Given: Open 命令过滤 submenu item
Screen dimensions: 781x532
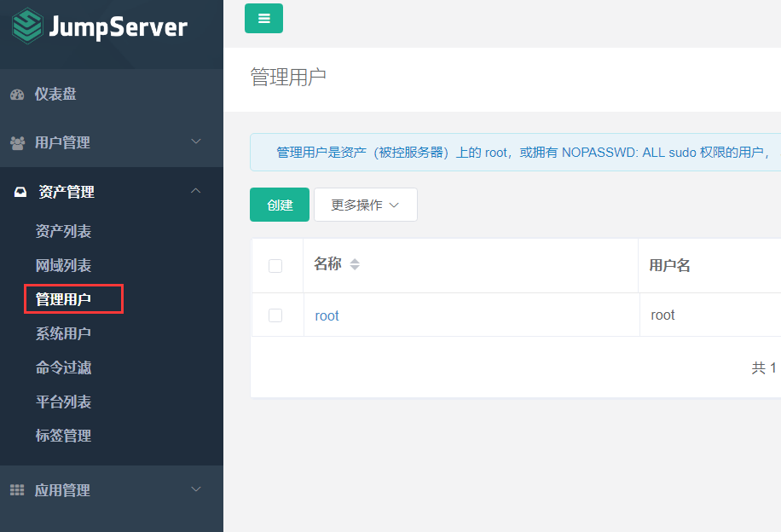Looking at the screenshot, I should coord(63,367).
